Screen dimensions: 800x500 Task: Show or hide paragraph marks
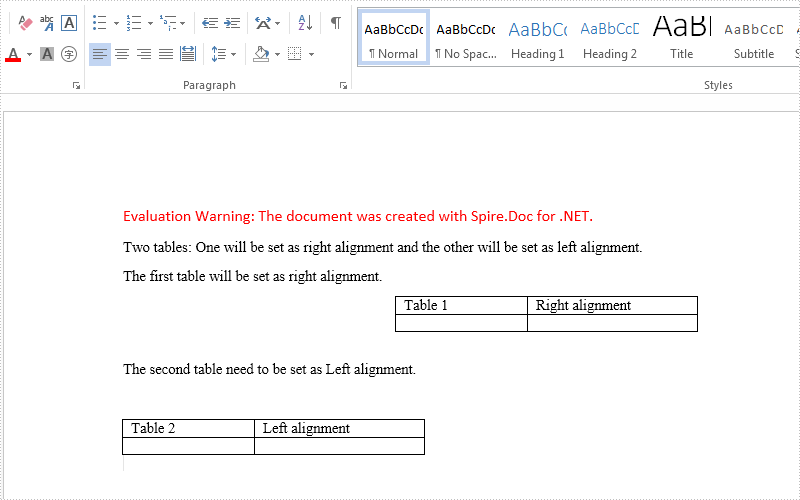pyautogui.click(x=335, y=23)
